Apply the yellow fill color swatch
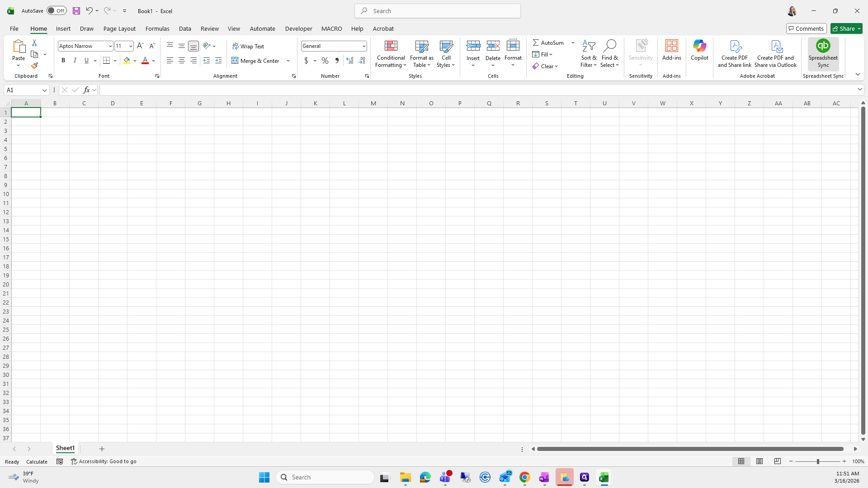The image size is (868, 488). (x=127, y=61)
